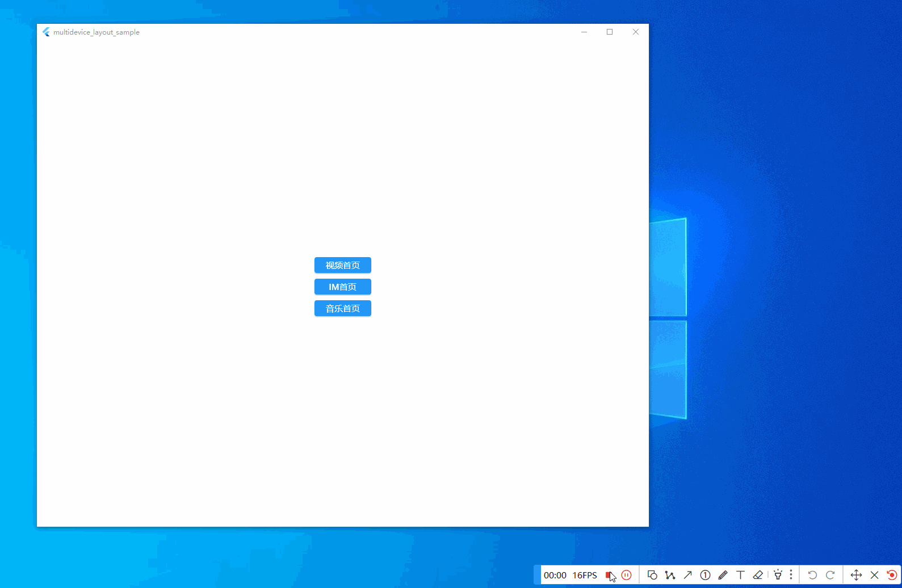This screenshot has width=902, height=588.
Task: Click the multidevice_layout_sample window title
Action: coord(97,32)
